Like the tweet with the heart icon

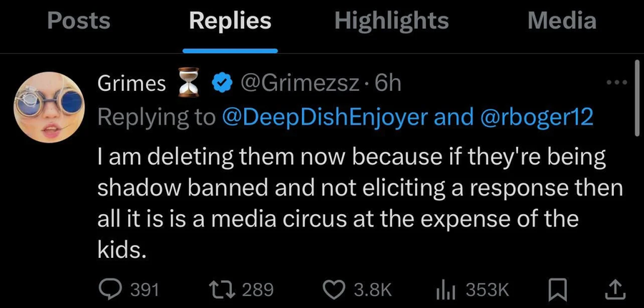[334, 289]
